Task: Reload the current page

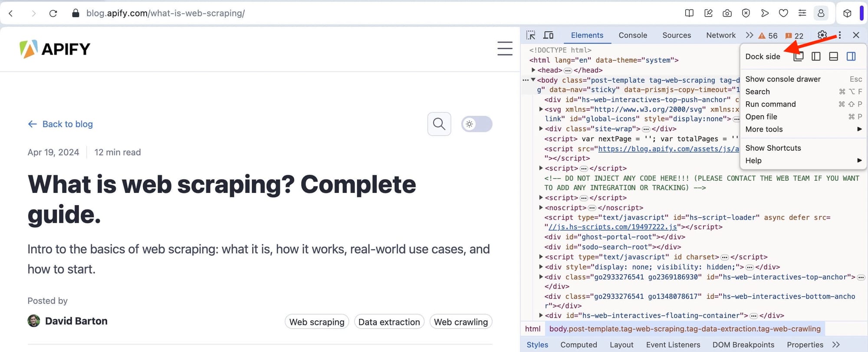Action: coord(53,13)
